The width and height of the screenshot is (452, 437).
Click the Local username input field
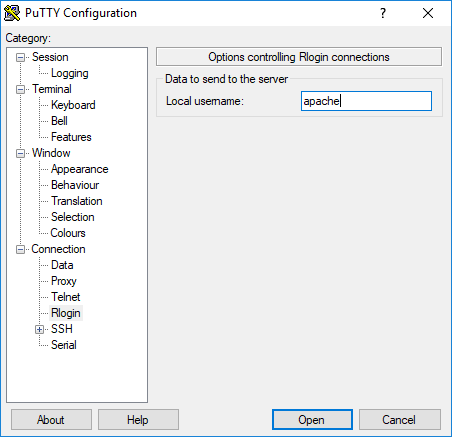point(366,101)
